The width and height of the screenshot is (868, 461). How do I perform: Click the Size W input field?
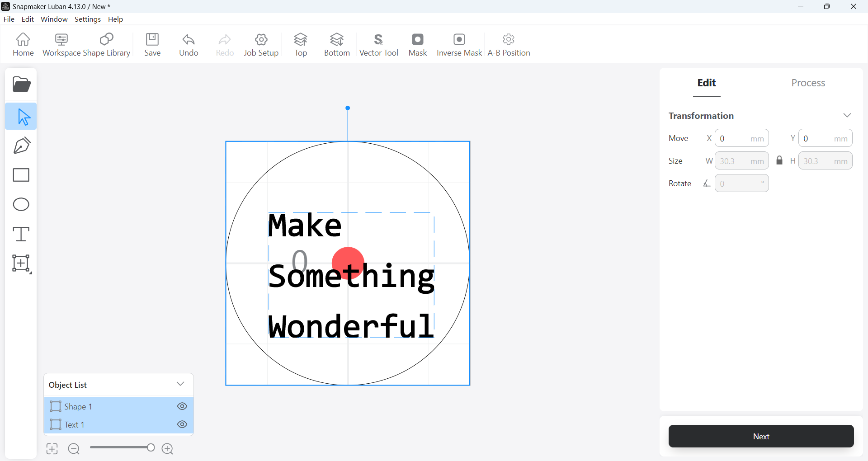click(x=742, y=161)
